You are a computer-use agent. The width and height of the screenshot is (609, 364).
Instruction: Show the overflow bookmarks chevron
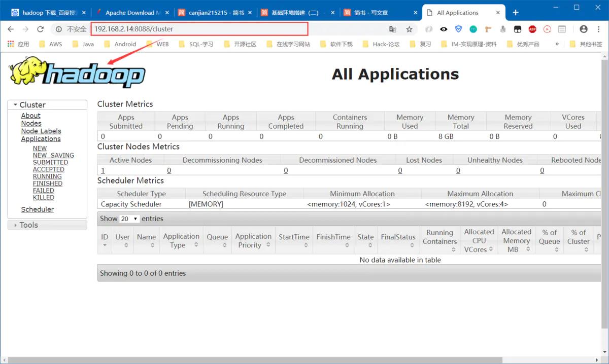[x=557, y=44]
